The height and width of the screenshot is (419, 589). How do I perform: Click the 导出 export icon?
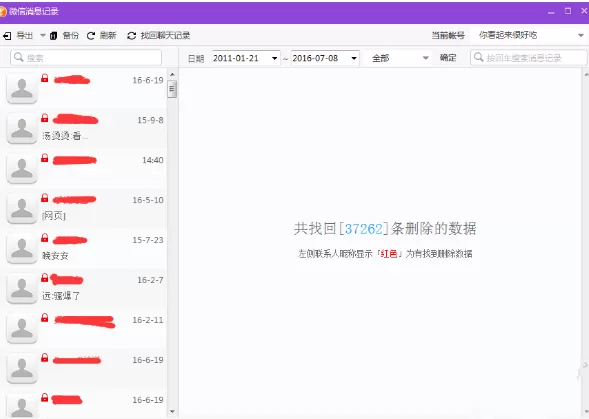7,36
